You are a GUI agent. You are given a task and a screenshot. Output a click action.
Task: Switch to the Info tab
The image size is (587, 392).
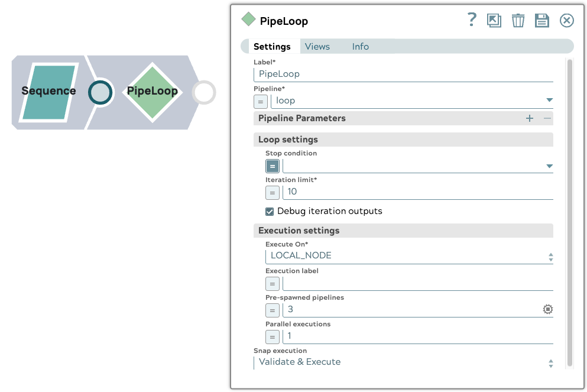pos(361,47)
